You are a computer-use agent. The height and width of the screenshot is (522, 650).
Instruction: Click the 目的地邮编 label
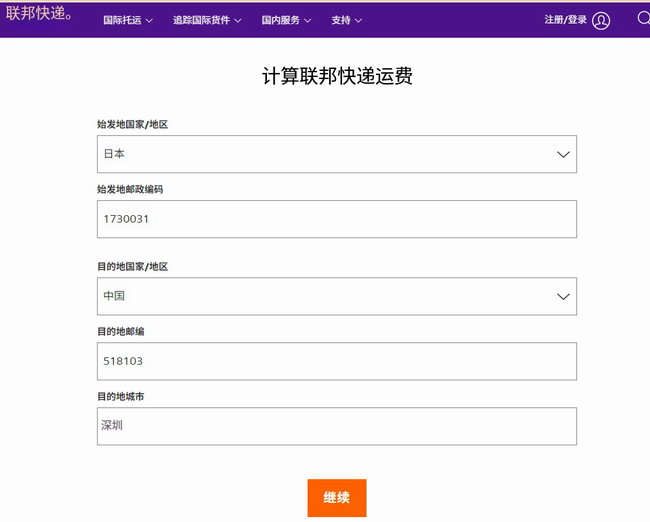[121, 331]
